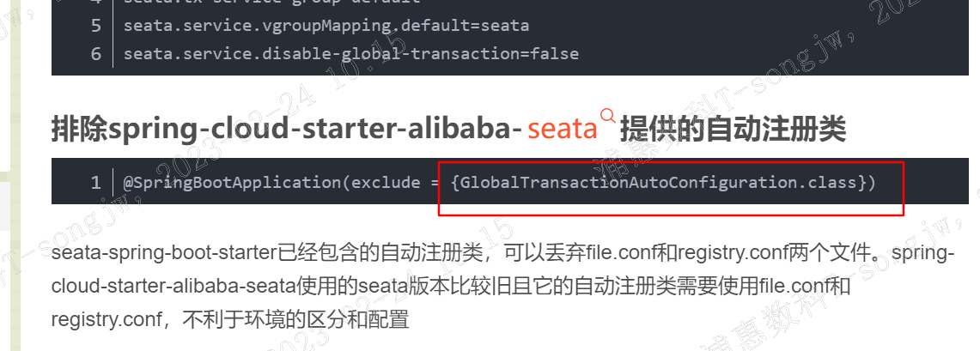The image size is (980, 351).
Task: Click the last line registry.conf，不利于环境的区分和配置
Action: (230, 320)
